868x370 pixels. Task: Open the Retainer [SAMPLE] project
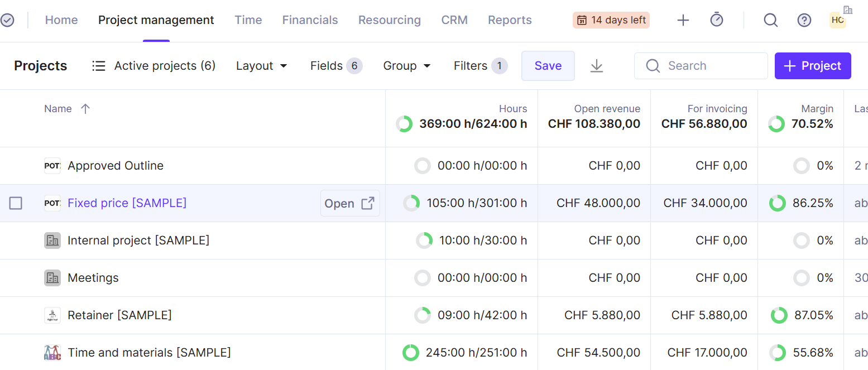(119, 315)
